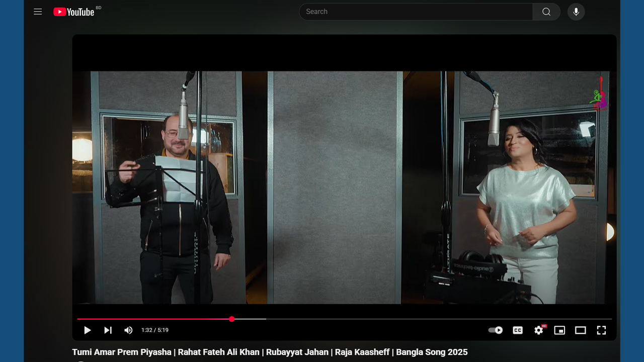Open the YouTube guide hamburger menu
This screenshot has height=362, width=644.
click(x=38, y=12)
